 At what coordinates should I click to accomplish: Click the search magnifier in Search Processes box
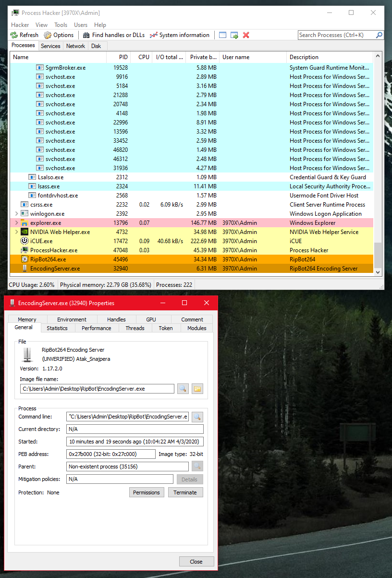(379, 35)
